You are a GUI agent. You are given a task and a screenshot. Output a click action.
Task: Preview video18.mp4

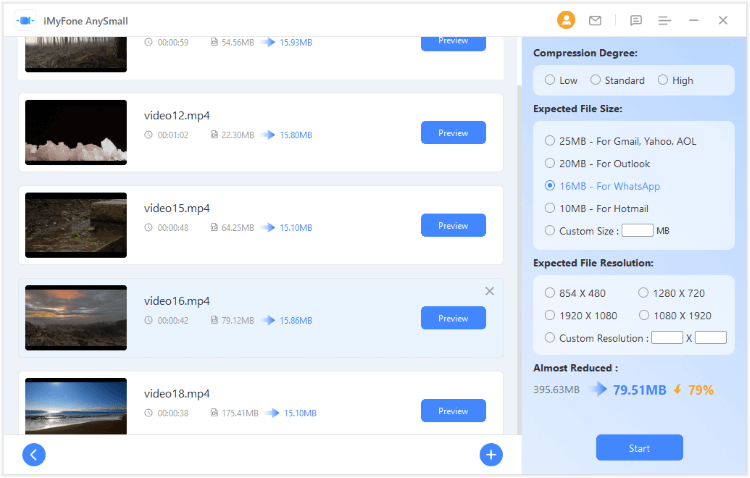coord(453,411)
